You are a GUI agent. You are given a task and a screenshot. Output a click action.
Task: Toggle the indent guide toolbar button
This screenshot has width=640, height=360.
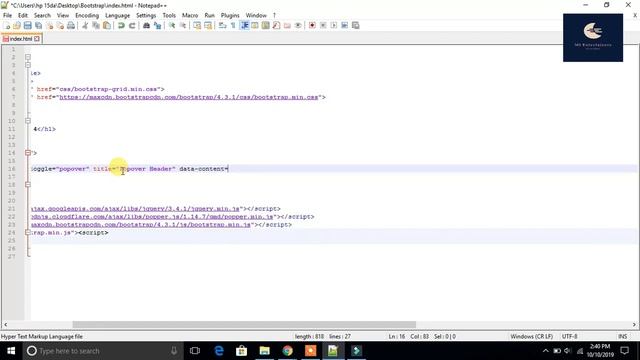click(x=244, y=25)
